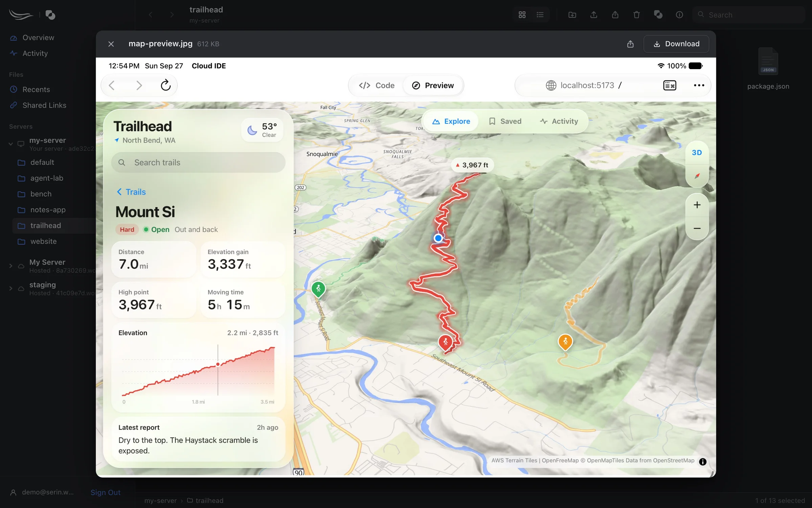
Task: Switch to list view in the toolbar
Action: 540,15
